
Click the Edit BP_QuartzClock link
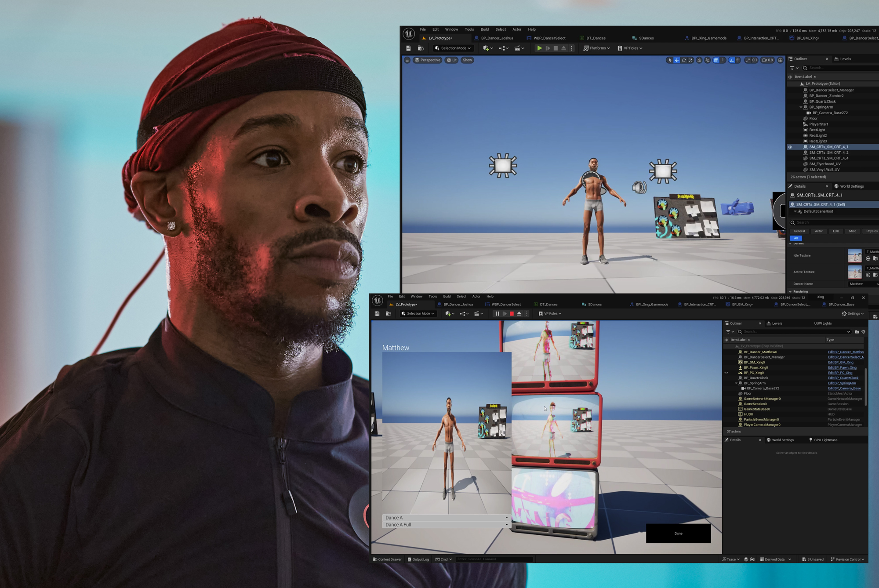(843, 378)
